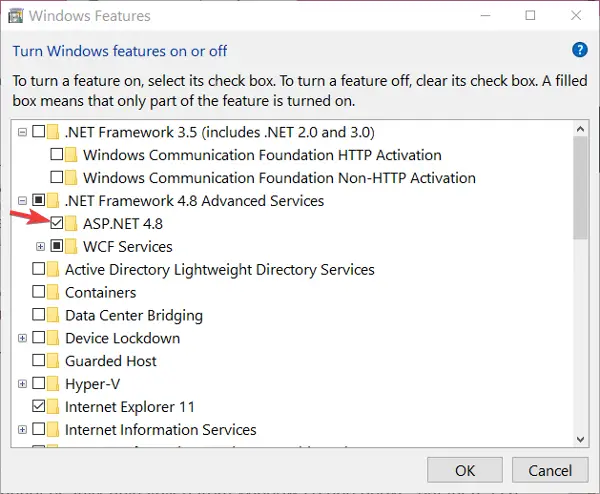Click folder icon beside Internet Information Services

[53, 429]
